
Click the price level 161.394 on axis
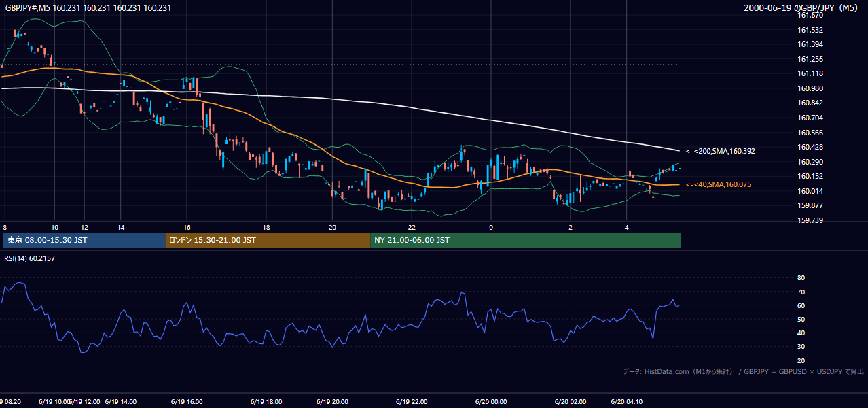tap(810, 44)
